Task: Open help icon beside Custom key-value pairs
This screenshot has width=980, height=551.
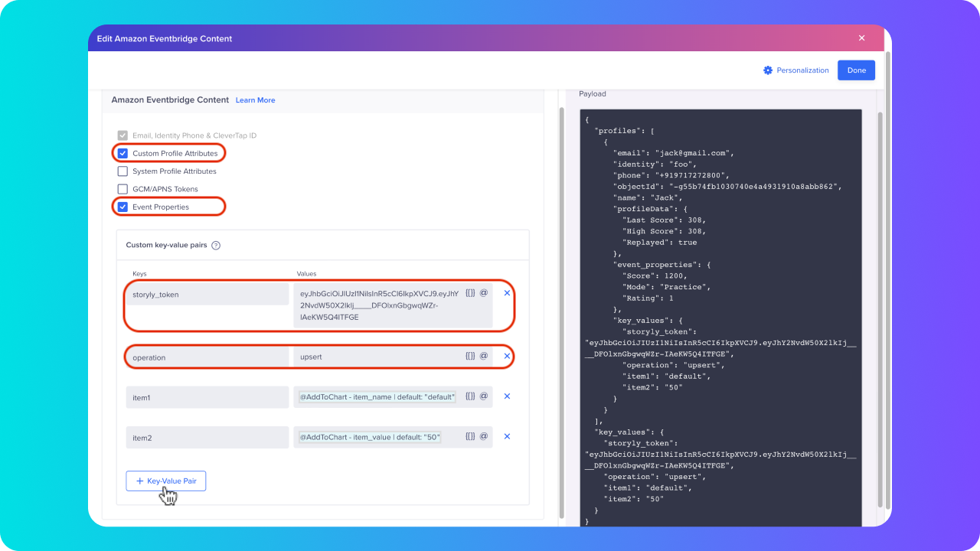Action: pos(216,246)
